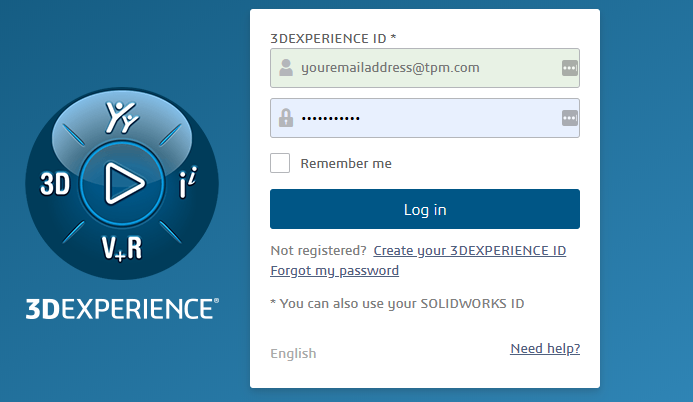Screen dimensions: 693x402
Task: Open the English language selector
Action: tap(293, 353)
